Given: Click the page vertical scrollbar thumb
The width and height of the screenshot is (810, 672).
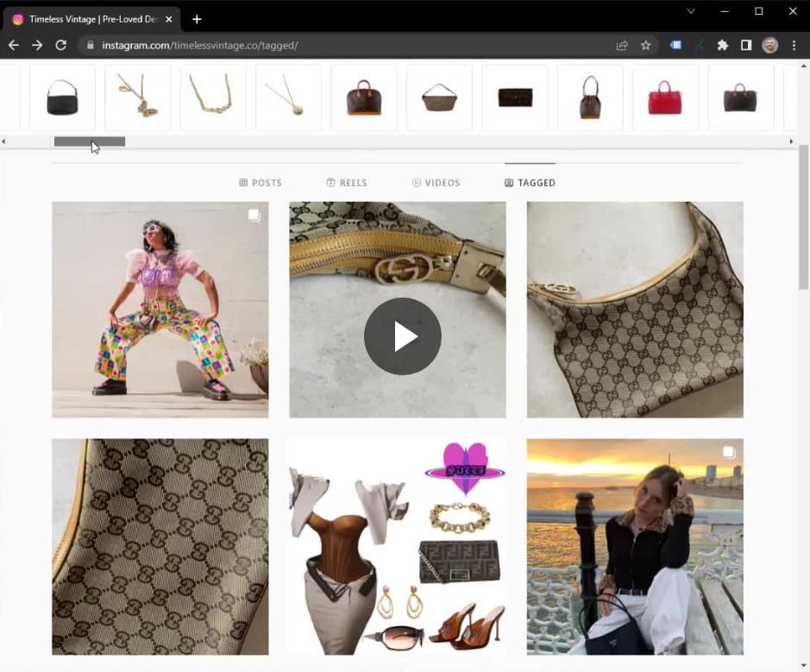Looking at the screenshot, I should coord(804,217).
